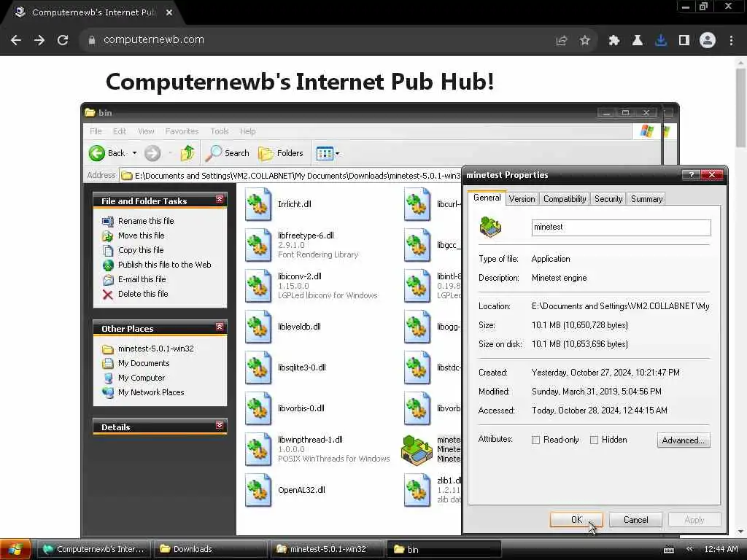Select libiconv-2.dll file icon
The image size is (747, 560).
tap(258, 286)
